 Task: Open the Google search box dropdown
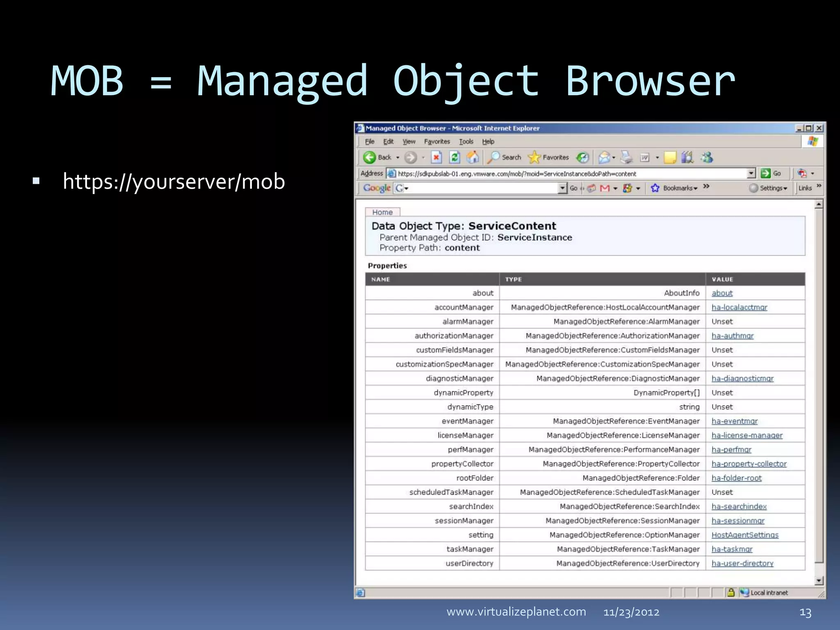[x=563, y=188]
